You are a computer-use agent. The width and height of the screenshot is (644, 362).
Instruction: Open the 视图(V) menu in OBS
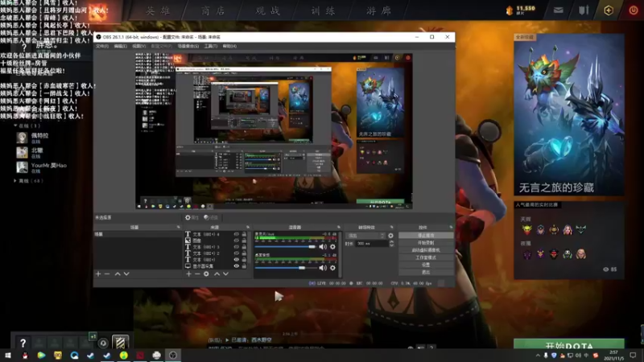pyautogui.click(x=138, y=47)
